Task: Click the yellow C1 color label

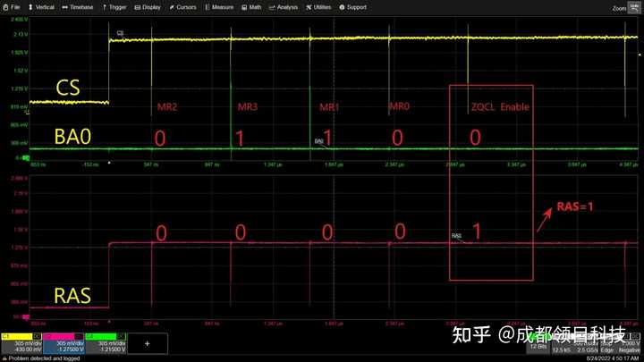Action: [16, 337]
